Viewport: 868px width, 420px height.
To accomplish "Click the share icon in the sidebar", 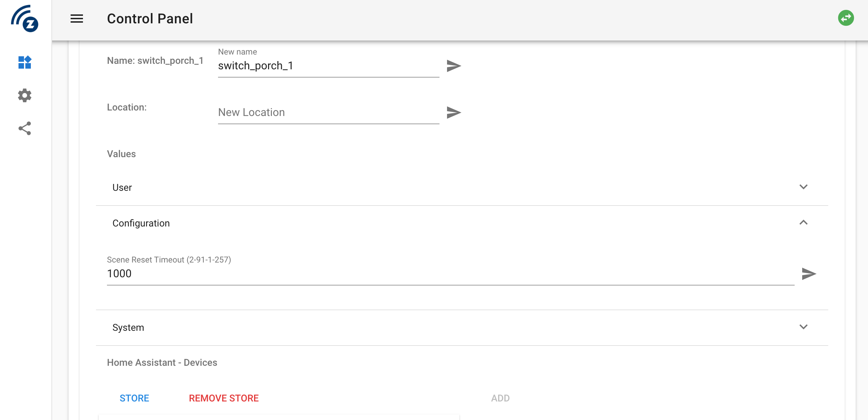I will click(24, 129).
